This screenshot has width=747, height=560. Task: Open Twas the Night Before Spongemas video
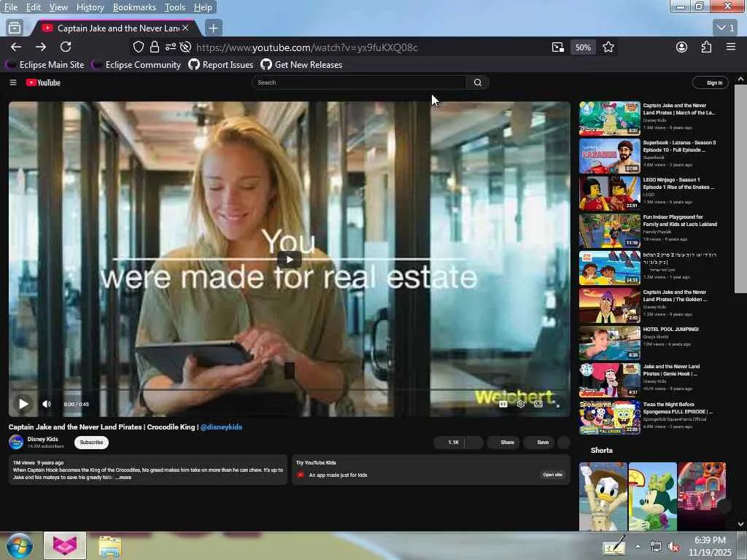[x=610, y=417]
